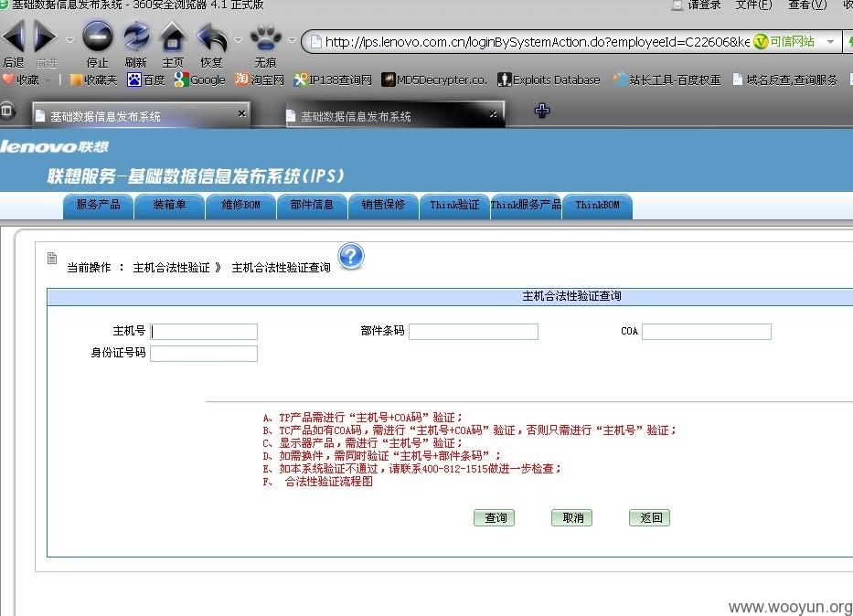Open the 文件(F) menu
The height and width of the screenshot is (616, 853).
tap(753, 5)
